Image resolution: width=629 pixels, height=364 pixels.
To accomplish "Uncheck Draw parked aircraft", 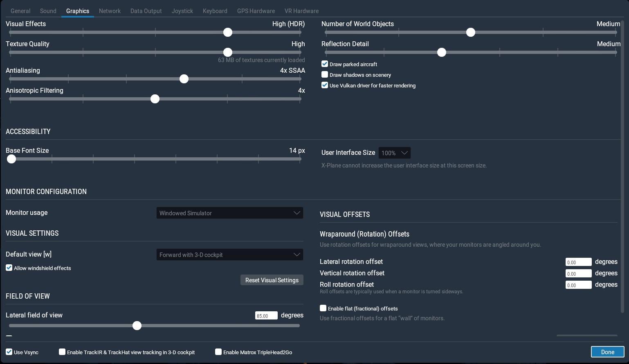I will point(325,64).
